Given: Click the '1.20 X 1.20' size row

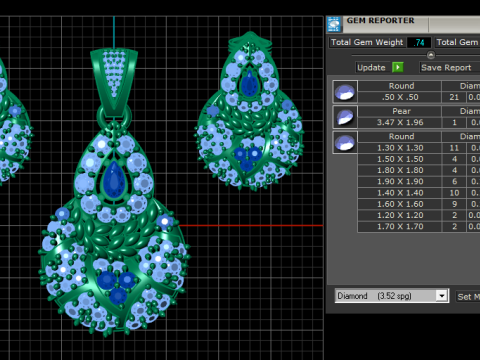Looking at the screenshot, I should (400, 215).
